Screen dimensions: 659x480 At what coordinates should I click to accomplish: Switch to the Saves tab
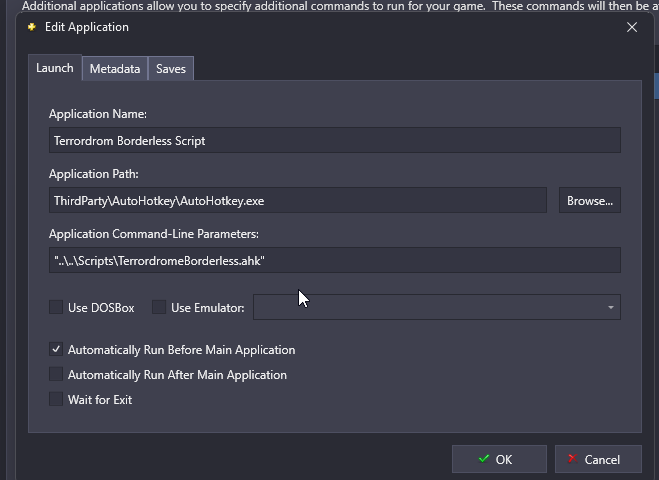point(171,69)
